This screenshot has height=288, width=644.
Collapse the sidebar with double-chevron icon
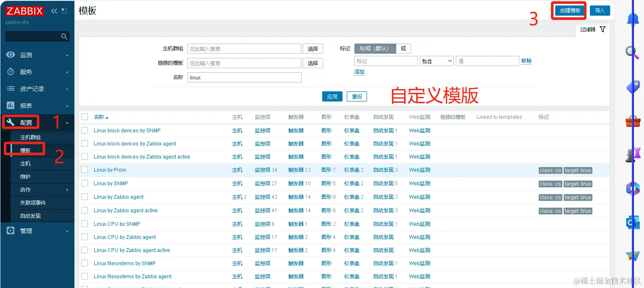coord(54,11)
